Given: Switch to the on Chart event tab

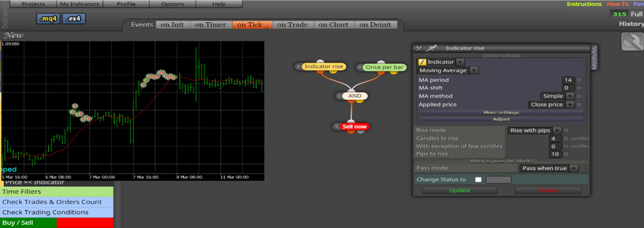Looking at the screenshot, I should (333, 25).
